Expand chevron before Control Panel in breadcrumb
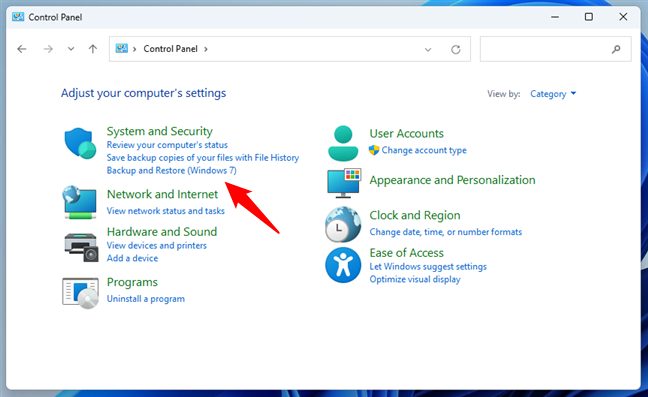Image resolution: width=648 pixels, height=397 pixels. pyautogui.click(x=134, y=49)
